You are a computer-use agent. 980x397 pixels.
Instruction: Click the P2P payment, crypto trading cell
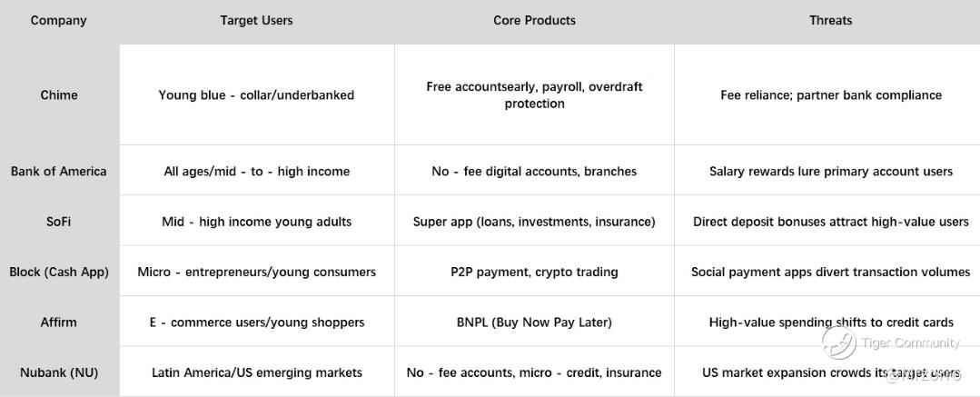click(x=534, y=272)
